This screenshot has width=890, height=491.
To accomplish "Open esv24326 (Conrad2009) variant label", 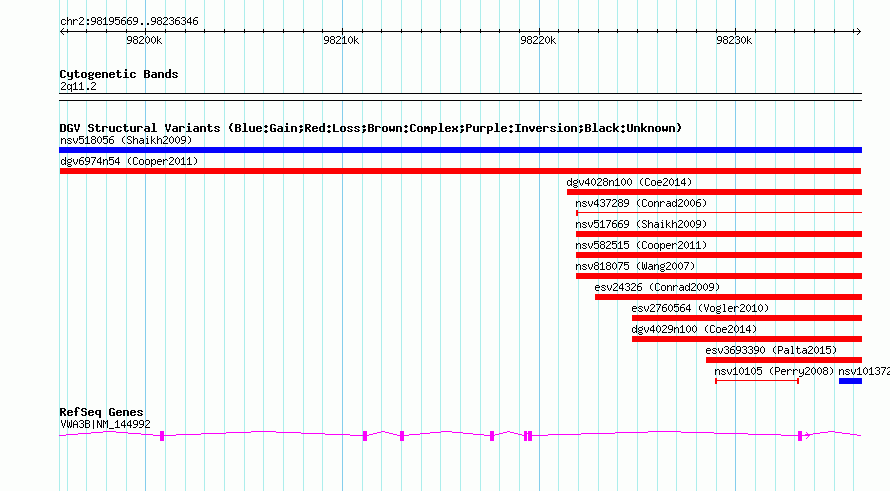I will point(657,287).
